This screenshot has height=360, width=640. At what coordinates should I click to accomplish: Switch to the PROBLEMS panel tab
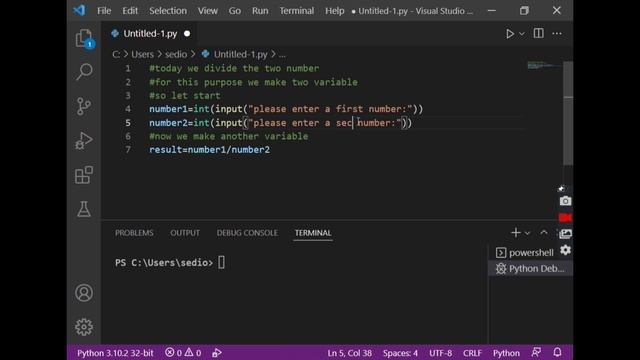tap(134, 233)
